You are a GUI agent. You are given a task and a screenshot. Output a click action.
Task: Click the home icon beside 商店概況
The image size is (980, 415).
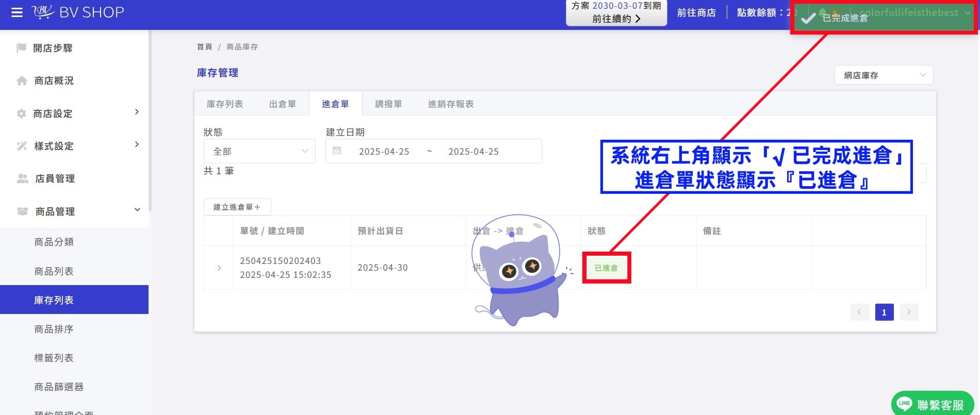tap(22, 80)
